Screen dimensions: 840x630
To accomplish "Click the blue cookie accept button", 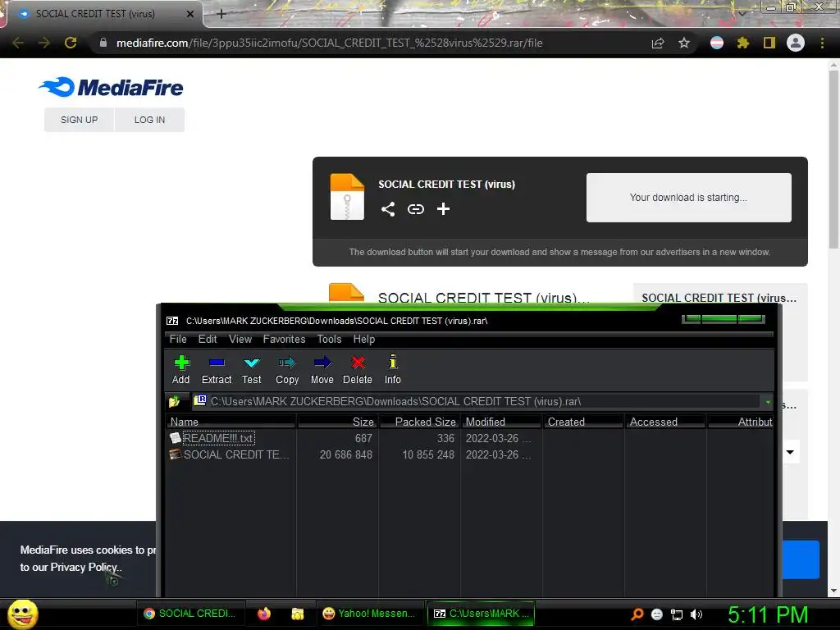I will click(801, 559).
